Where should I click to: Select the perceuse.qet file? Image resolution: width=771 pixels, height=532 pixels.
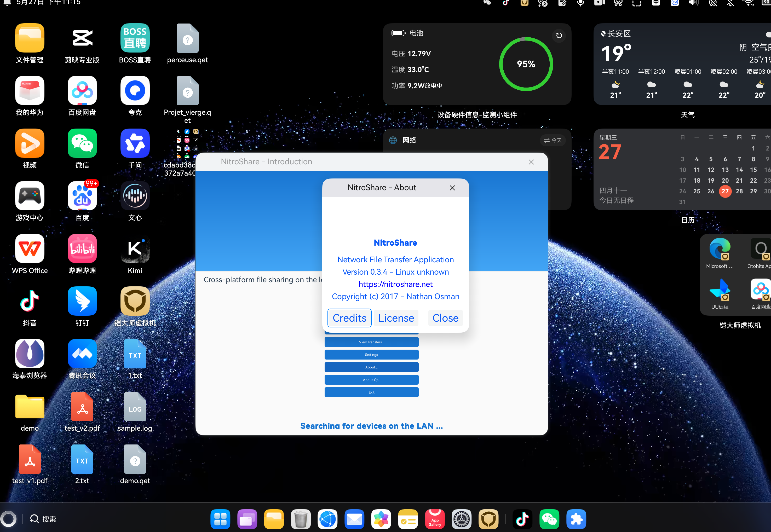[187, 38]
